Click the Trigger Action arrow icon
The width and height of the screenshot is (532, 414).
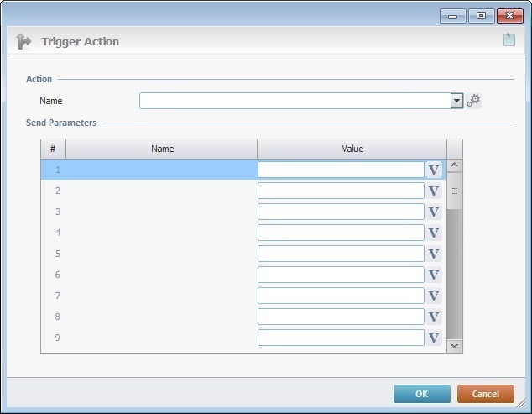23,41
